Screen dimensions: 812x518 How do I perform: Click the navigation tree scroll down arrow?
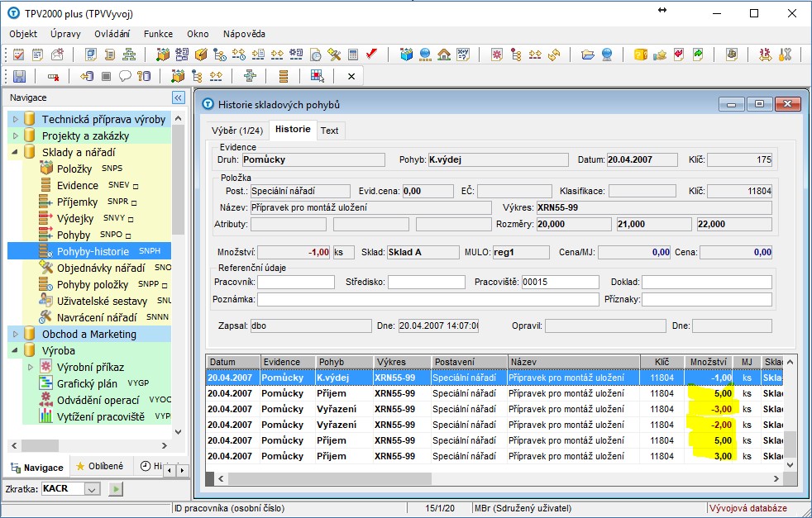tap(178, 432)
